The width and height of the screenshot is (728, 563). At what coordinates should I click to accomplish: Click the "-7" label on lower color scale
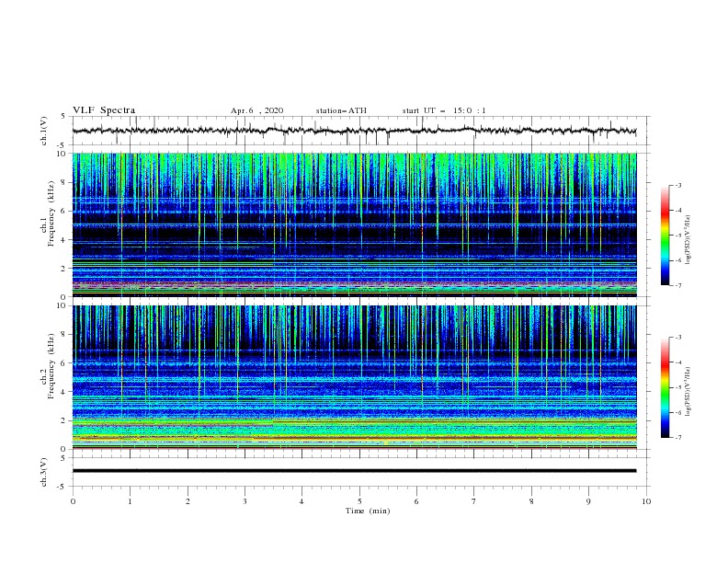pyautogui.click(x=677, y=438)
